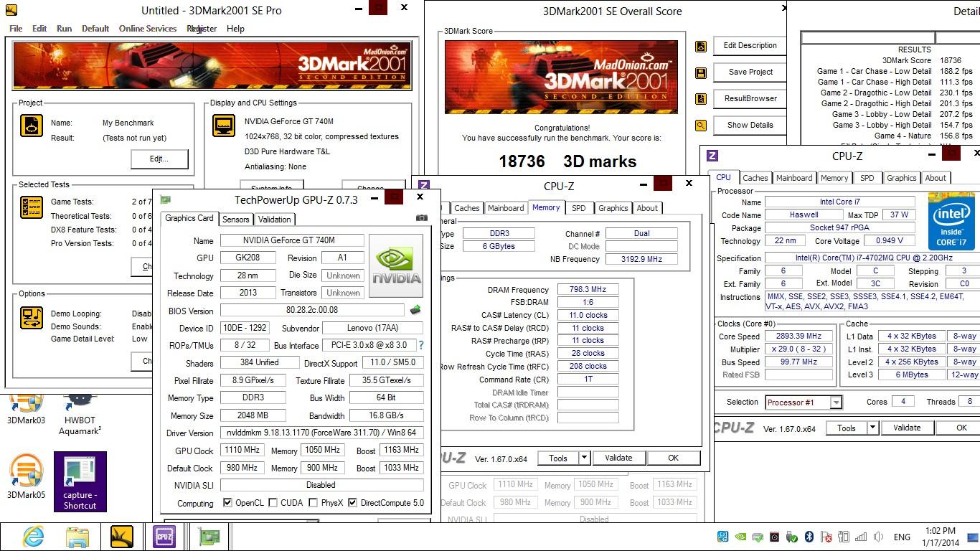This screenshot has width=980, height=551.
Task: Toggle the PhysX checkbox in GPU-Z
Action: (x=313, y=503)
